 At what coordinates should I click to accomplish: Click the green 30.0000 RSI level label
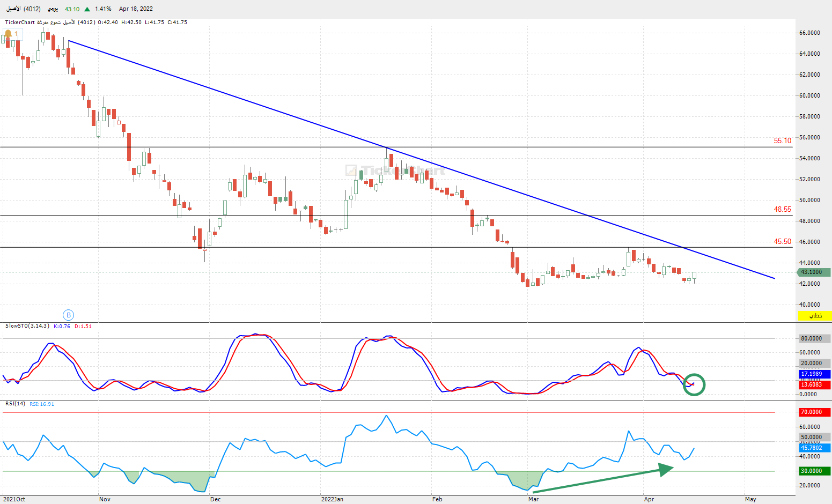coord(815,471)
